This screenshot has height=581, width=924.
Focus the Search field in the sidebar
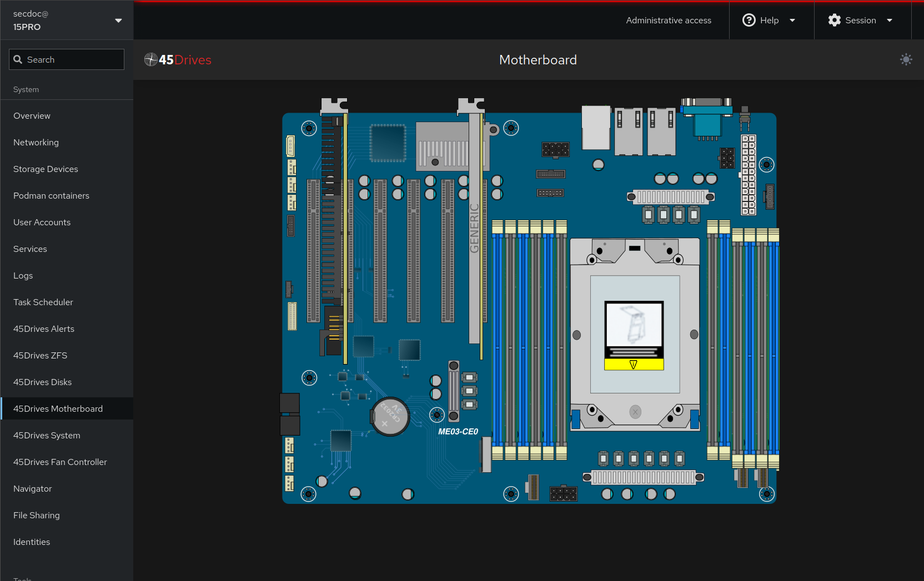pos(67,59)
